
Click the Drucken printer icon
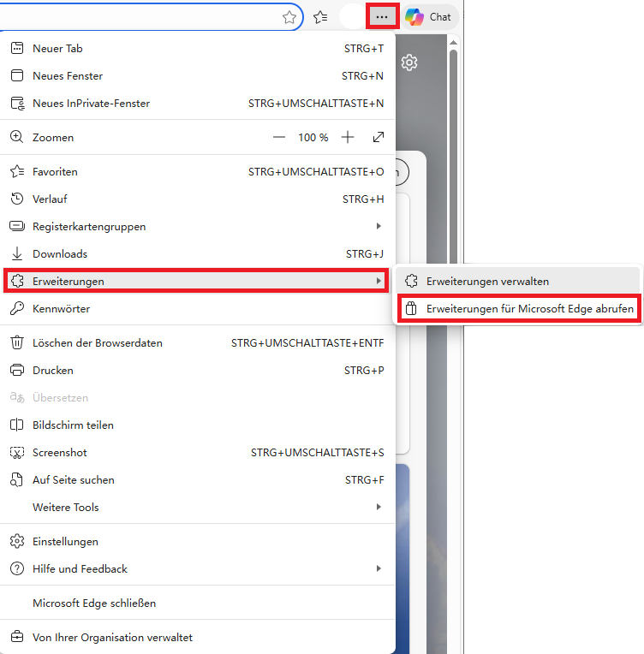click(x=17, y=371)
